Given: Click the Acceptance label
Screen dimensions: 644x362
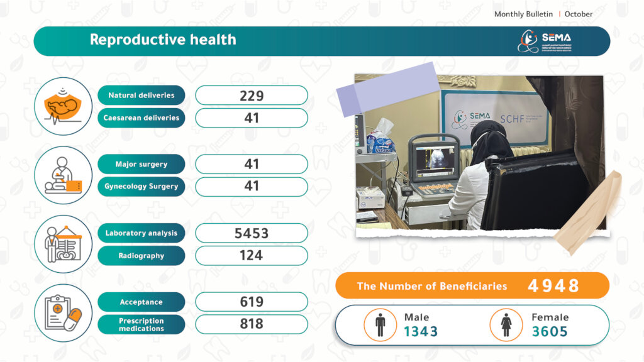Looking at the screenshot, I should 142,302.
